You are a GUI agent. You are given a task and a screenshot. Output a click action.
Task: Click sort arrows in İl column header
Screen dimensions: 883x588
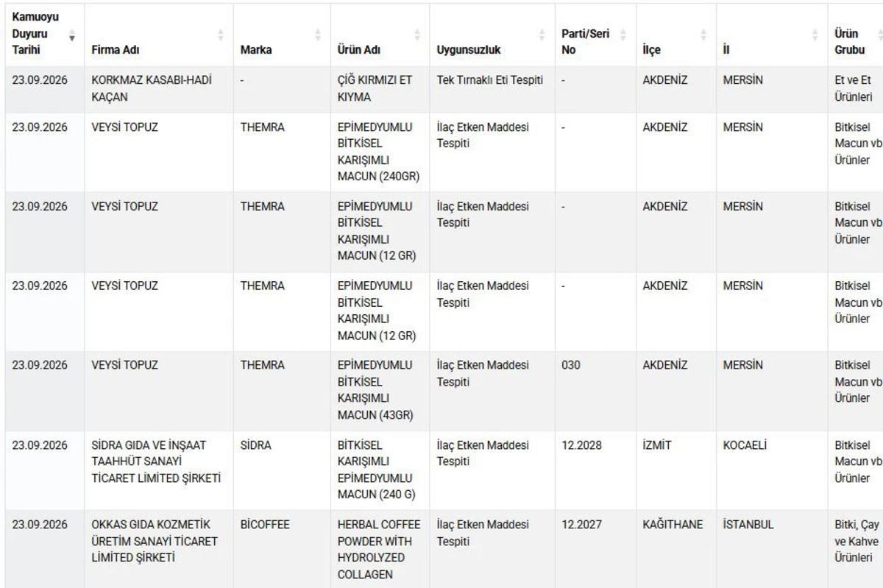coord(815,34)
